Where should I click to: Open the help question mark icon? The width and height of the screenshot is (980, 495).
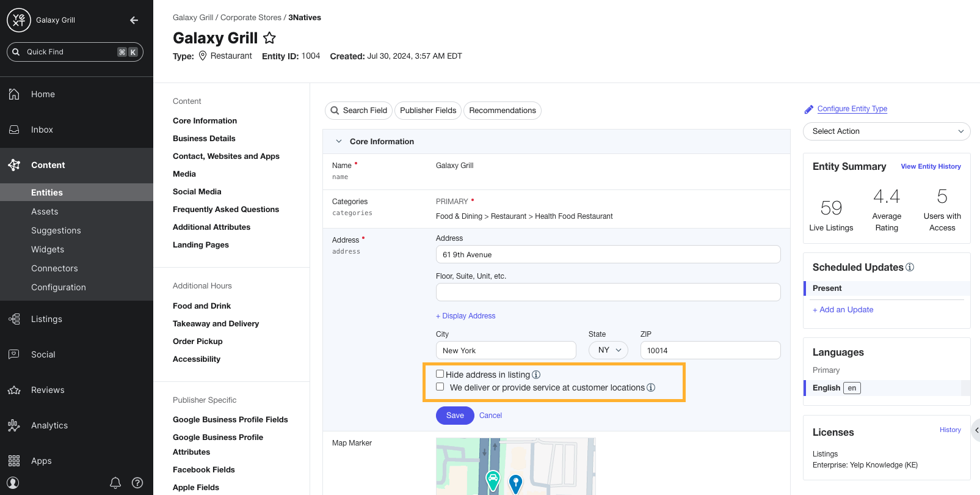click(137, 483)
